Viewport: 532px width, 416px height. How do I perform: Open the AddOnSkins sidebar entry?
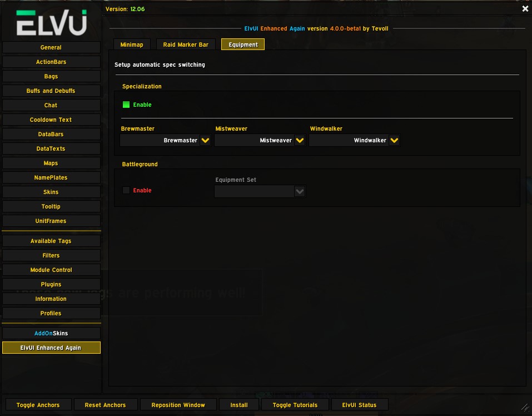[51, 333]
